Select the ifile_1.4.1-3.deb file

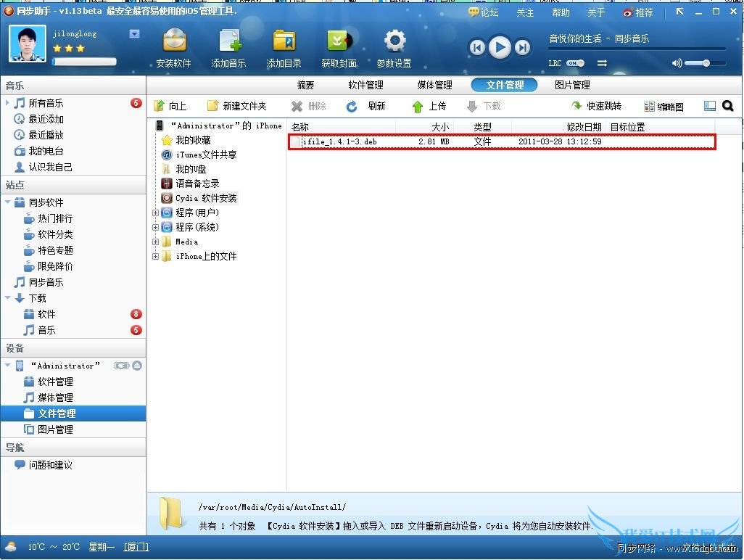[x=502, y=141]
